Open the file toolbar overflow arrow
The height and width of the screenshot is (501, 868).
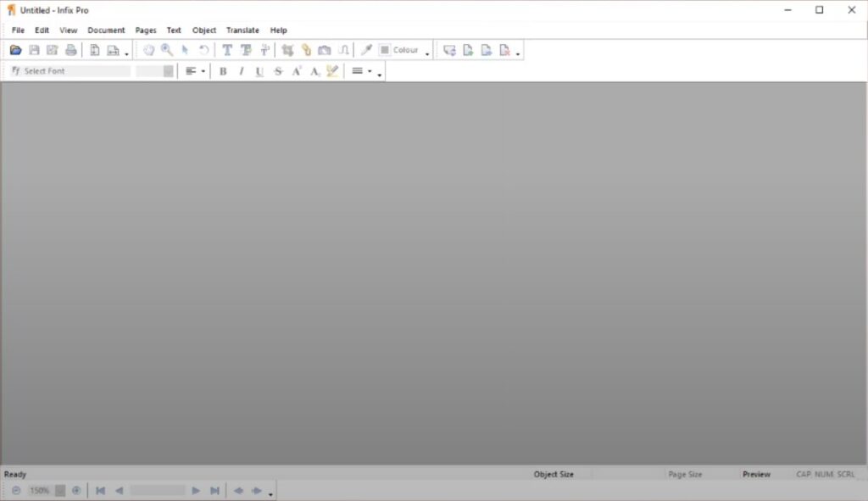click(126, 53)
